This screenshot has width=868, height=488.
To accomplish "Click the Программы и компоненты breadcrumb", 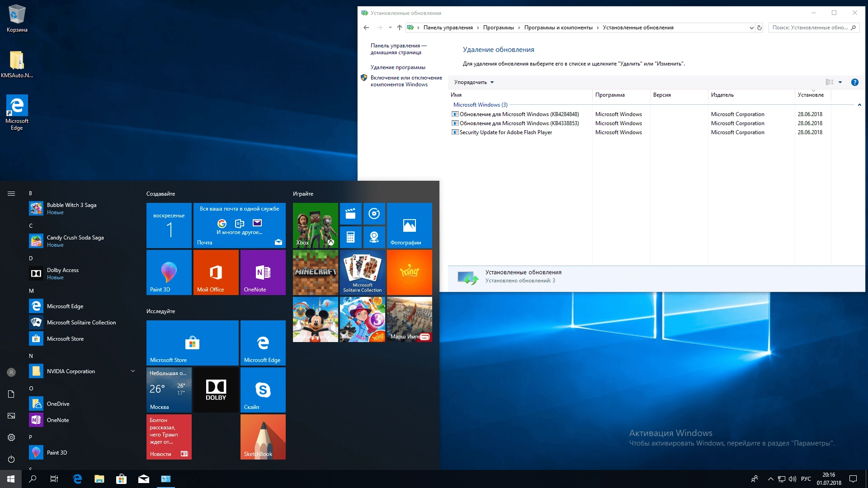I will [x=558, y=28].
